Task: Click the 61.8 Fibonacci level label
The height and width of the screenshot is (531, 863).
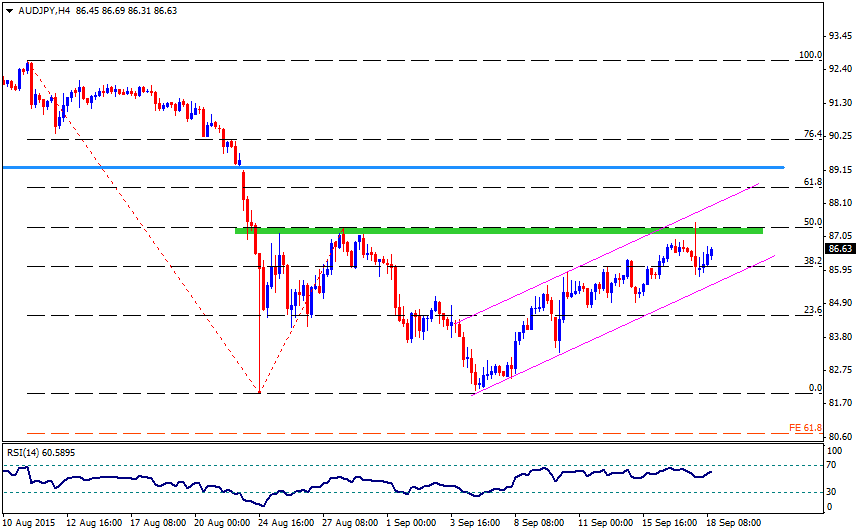Action: point(813,182)
